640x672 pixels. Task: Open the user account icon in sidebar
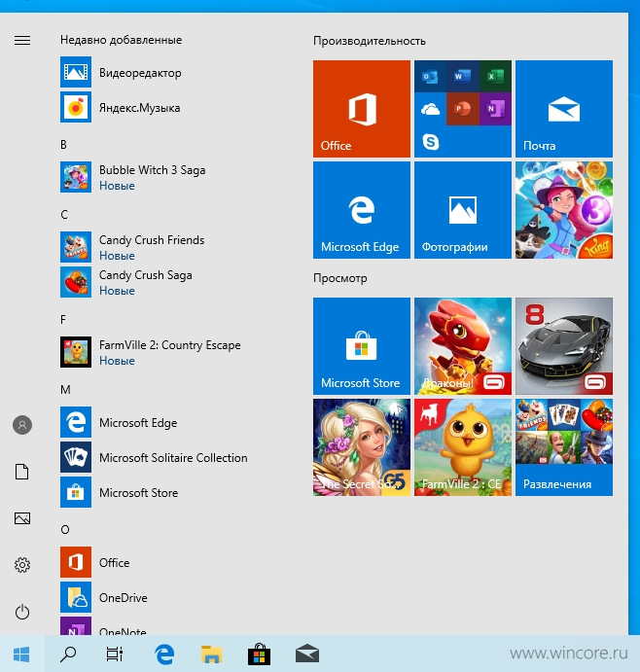(x=22, y=425)
